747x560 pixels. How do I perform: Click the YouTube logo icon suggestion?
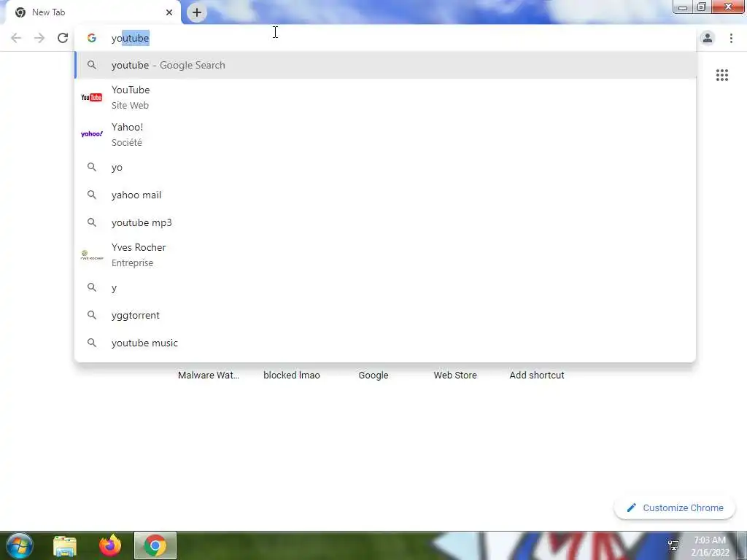coord(91,98)
